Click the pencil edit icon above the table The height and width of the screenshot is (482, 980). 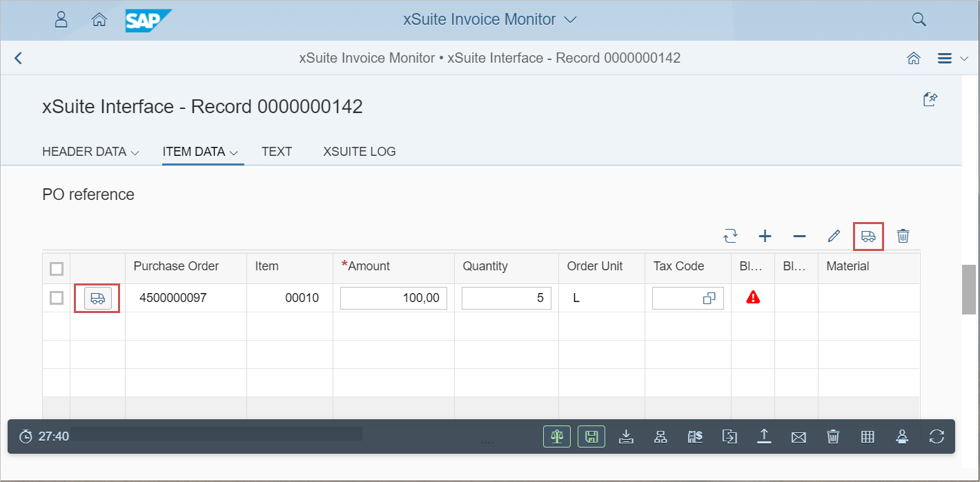(x=834, y=237)
